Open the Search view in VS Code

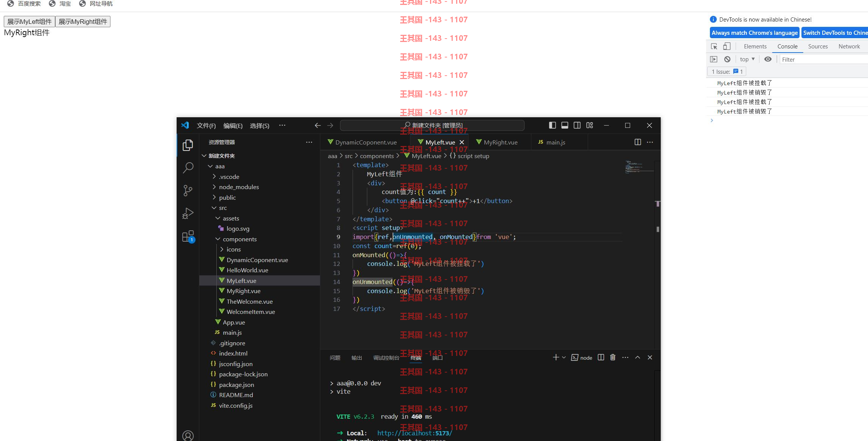pyautogui.click(x=188, y=168)
